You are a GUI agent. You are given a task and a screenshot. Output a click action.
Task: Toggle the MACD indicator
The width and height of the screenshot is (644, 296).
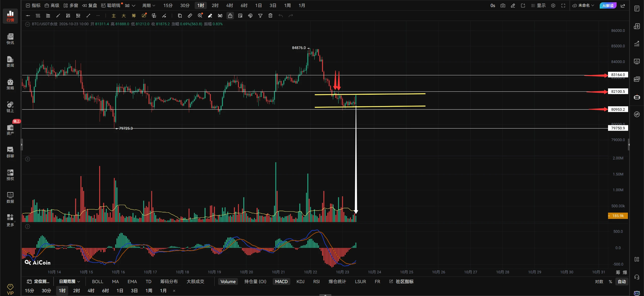coord(281,281)
